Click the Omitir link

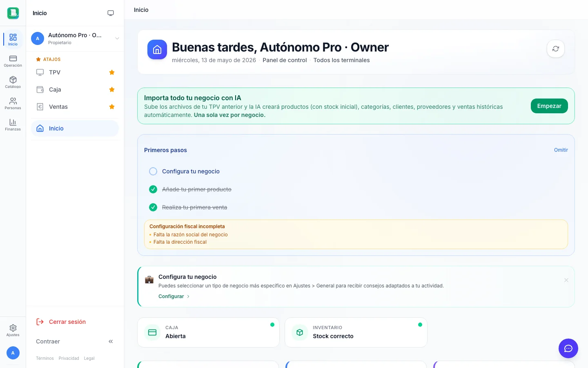coord(561,150)
